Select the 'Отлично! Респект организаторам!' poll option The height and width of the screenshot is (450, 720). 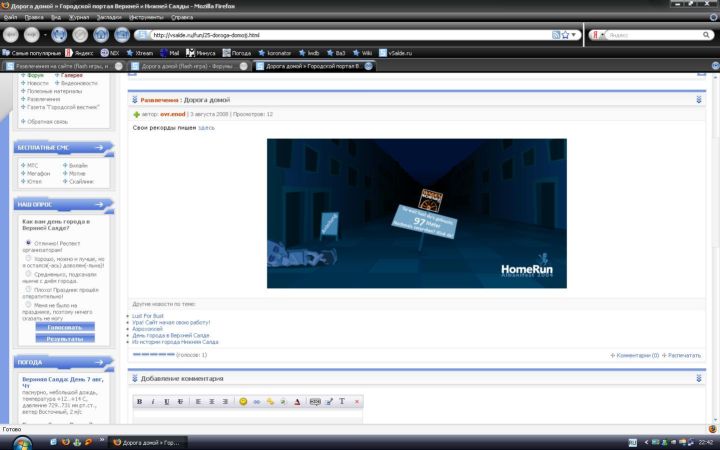tap(29, 242)
